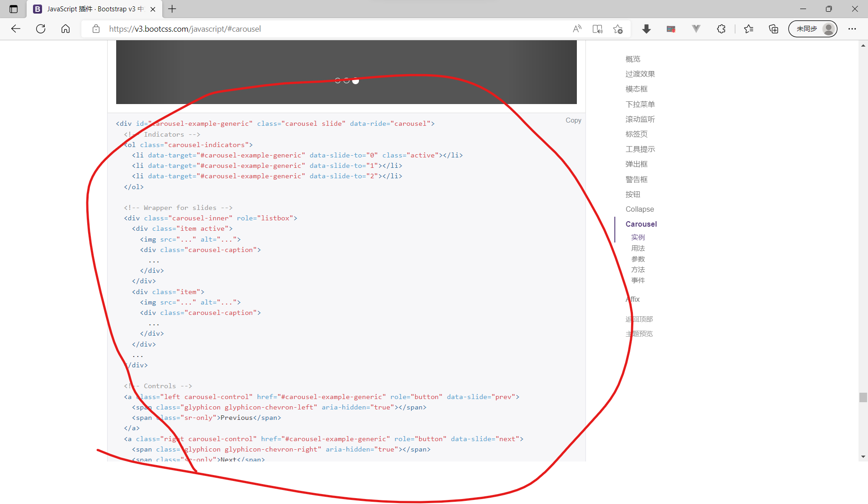
Task: Open 主题预览 from the sidebar
Action: click(x=639, y=334)
